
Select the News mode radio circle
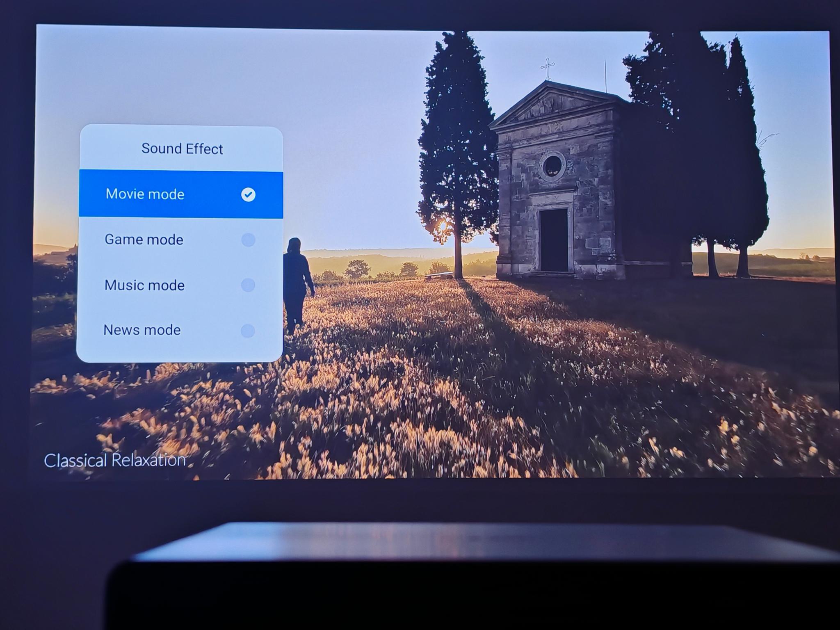[248, 331]
